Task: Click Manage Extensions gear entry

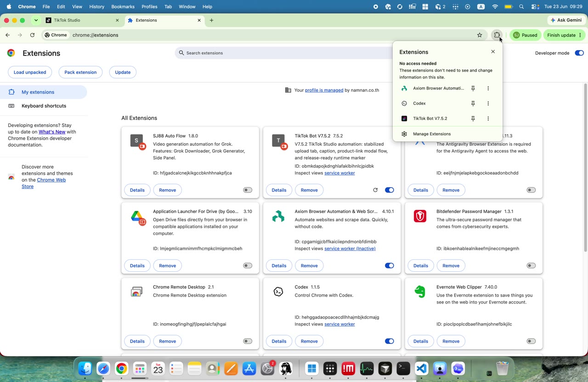Action: click(x=447, y=134)
